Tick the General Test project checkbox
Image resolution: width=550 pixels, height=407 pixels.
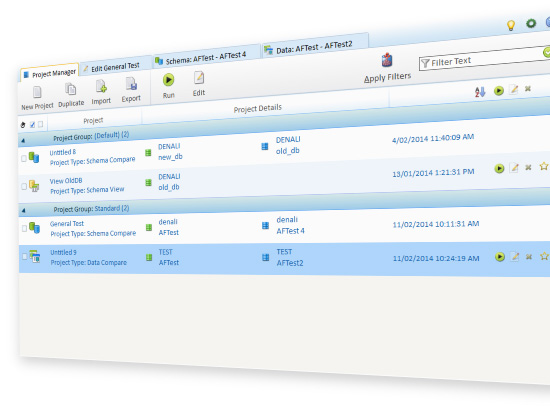[x=24, y=228]
